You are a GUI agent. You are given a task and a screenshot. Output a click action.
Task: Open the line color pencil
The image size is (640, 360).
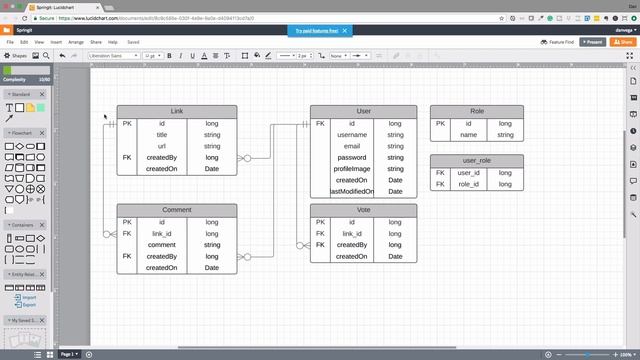pos(268,56)
